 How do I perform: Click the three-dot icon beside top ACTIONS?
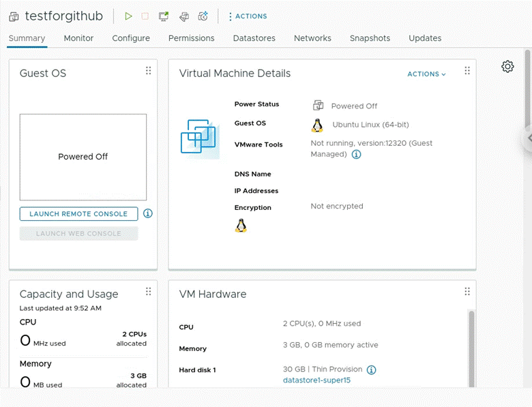click(x=231, y=16)
